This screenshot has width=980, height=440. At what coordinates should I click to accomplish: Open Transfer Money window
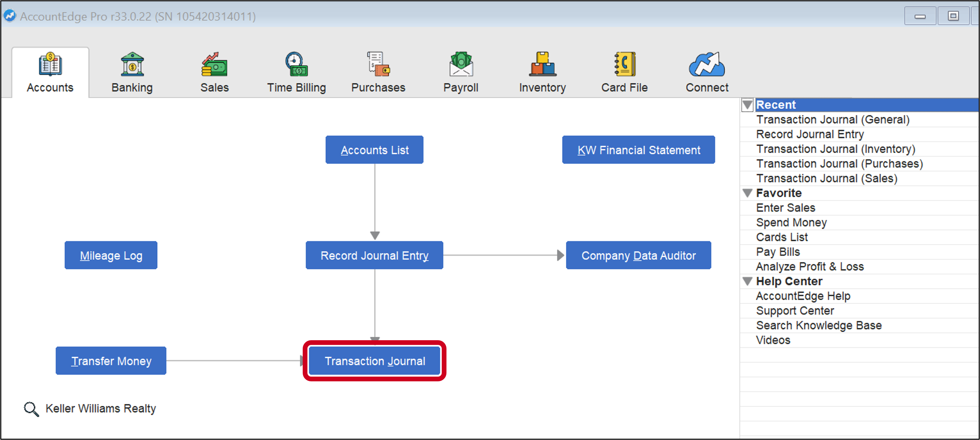point(111,360)
